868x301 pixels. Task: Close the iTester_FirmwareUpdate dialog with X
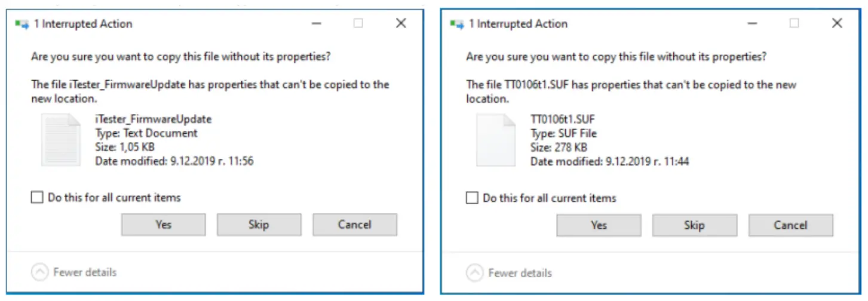coord(401,23)
